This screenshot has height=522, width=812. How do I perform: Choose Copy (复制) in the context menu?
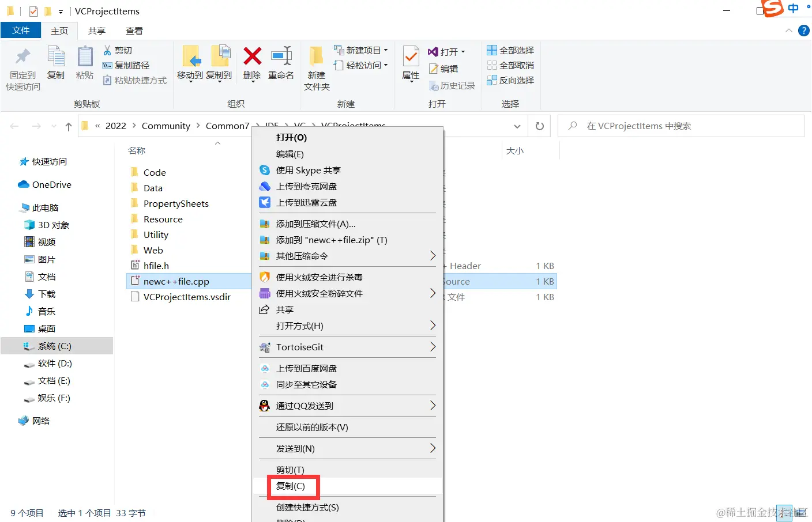(x=348, y=486)
